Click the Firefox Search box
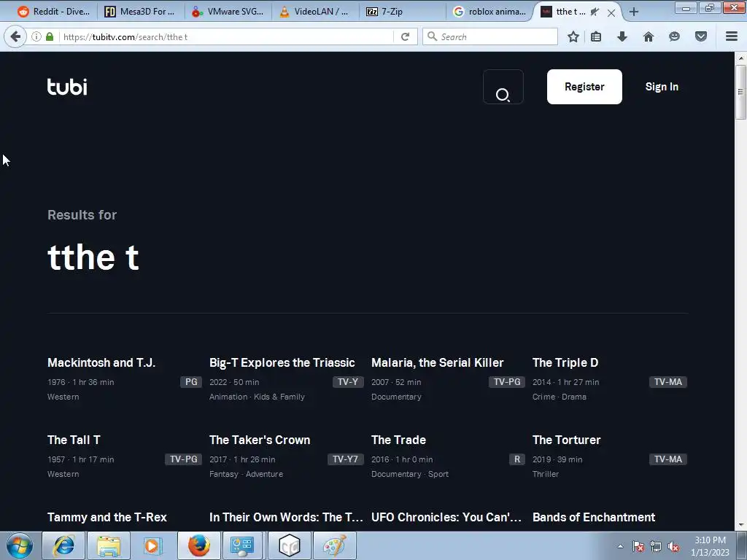The image size is (747, 560). [x=490, y=36]
